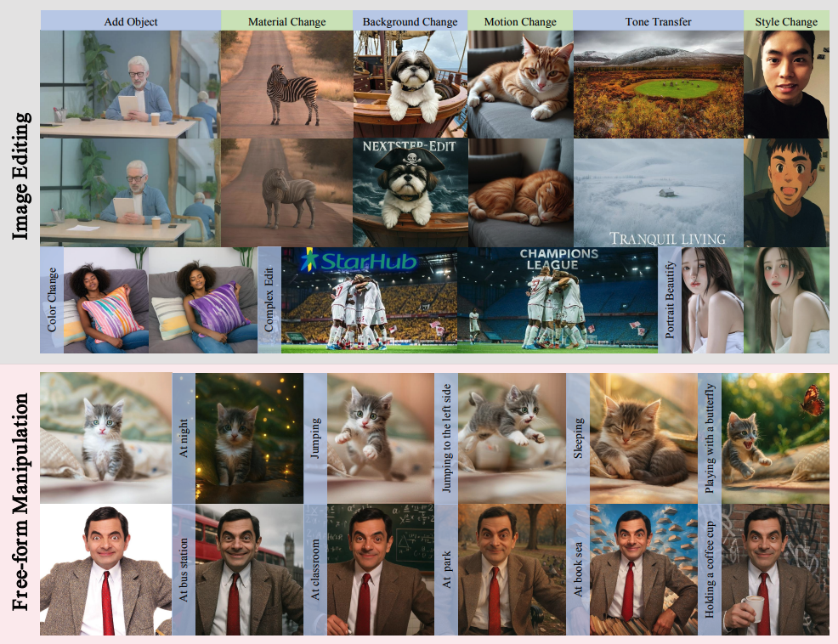Click the Add Object header label
Viewport: 838px width, 644px height.
[130, 21]
